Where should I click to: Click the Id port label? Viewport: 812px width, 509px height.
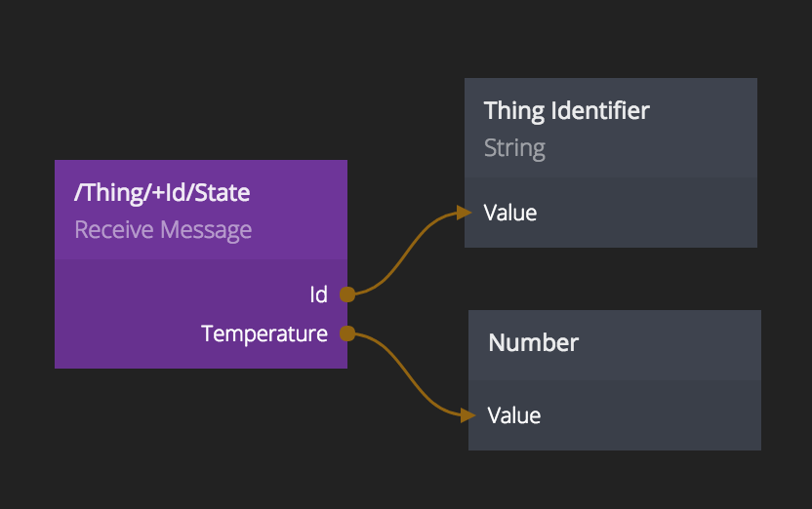(318, 294)
